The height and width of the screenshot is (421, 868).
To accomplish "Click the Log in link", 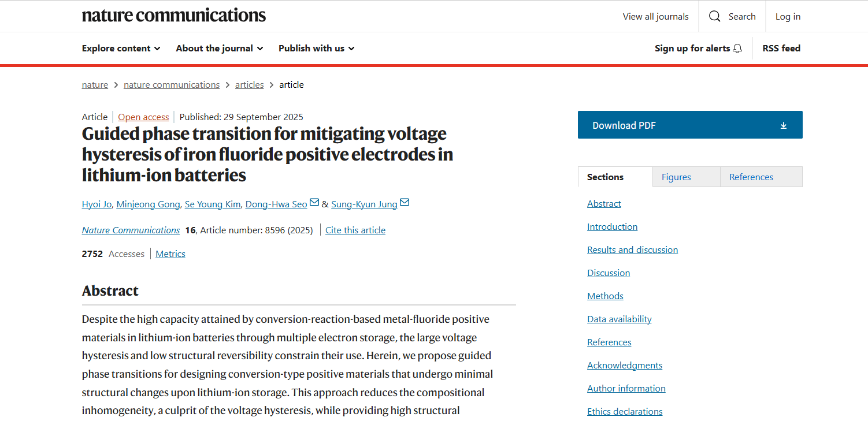I will coord(788,16).
